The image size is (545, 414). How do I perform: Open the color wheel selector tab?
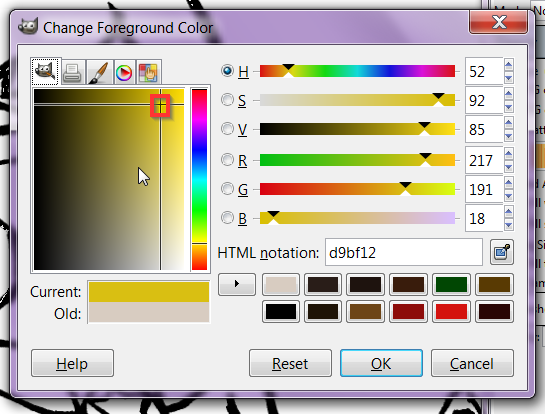click(x=124, y=72)
